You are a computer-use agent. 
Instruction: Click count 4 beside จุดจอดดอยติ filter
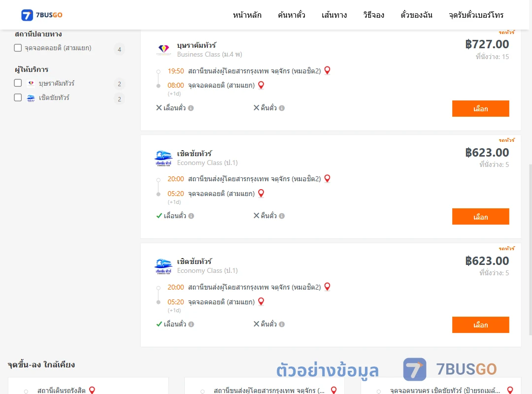[x=119, y=50]
